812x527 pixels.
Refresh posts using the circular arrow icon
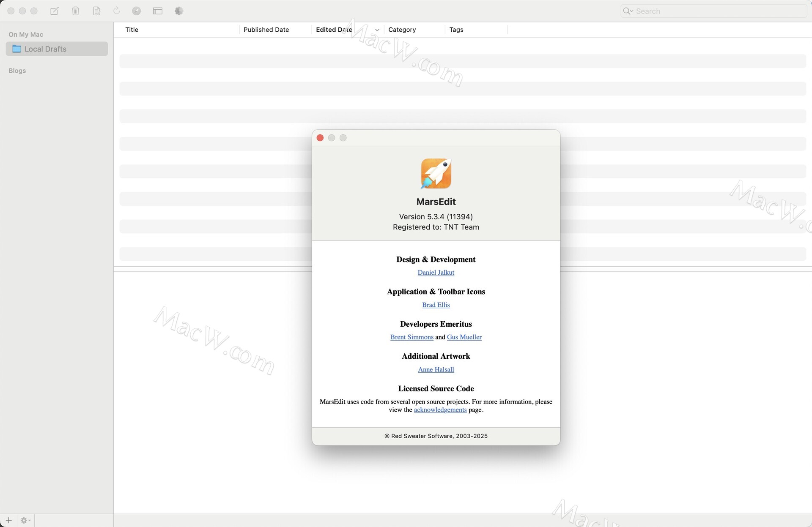point(117,11)
